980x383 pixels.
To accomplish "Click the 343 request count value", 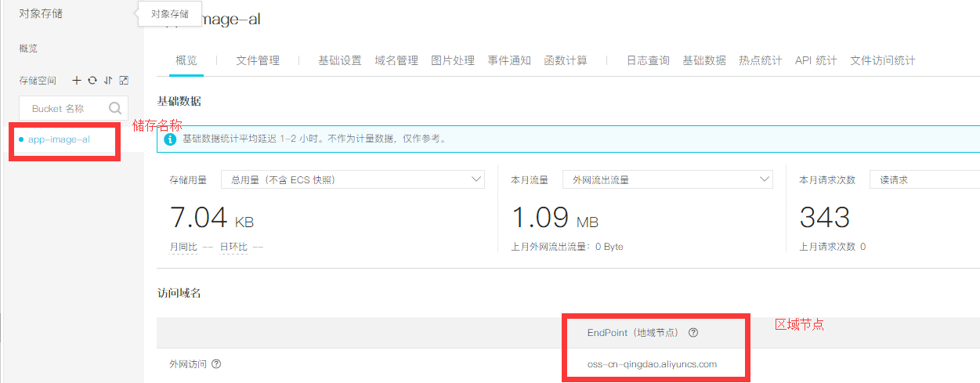I will tap(825, 217).
